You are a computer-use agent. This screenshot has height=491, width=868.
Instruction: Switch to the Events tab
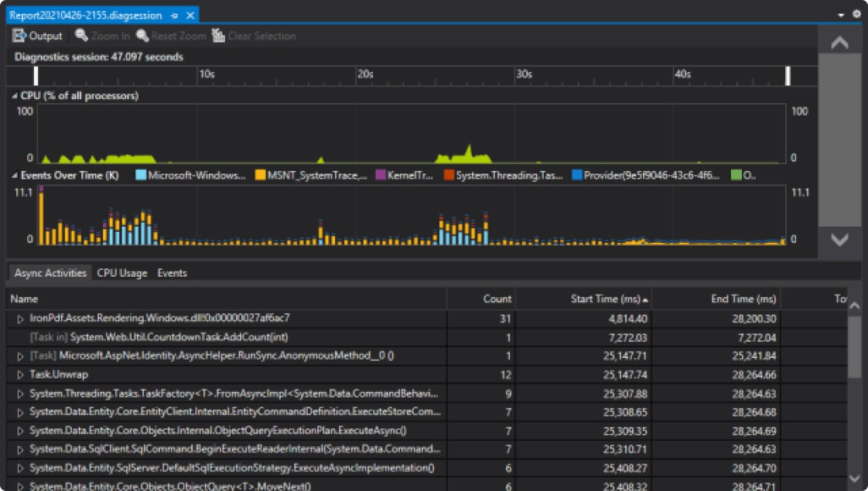click(172, 273)
